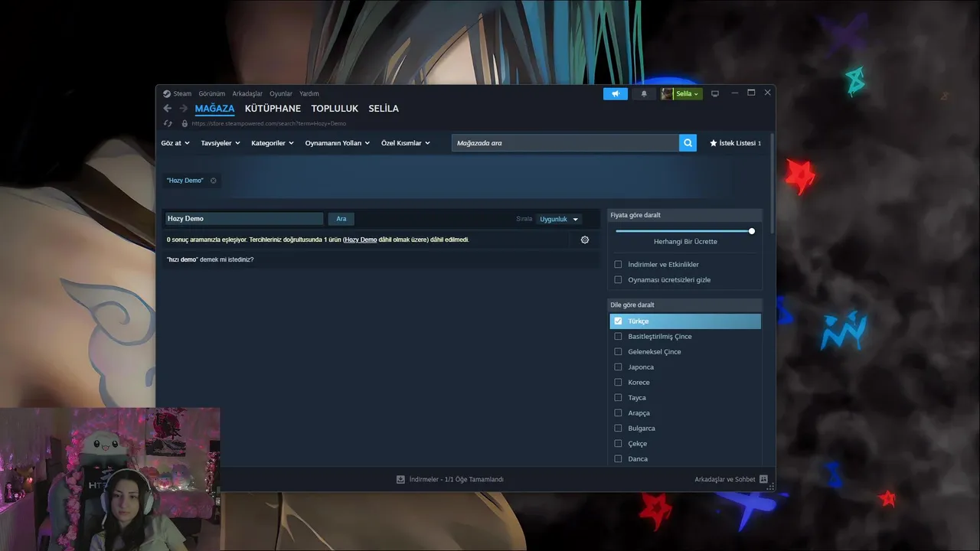
Task: Switch to the MAĞAZA tab
Action: (214, 109)
